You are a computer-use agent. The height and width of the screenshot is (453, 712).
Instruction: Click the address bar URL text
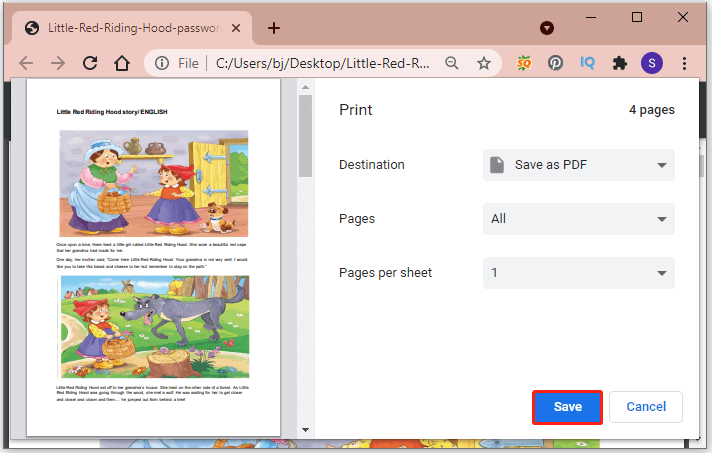322,63
